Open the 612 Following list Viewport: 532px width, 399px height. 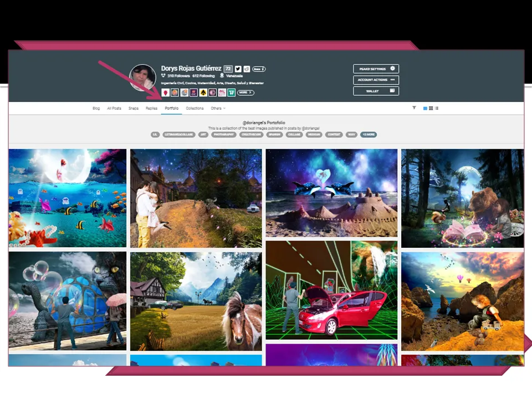pyautogui.click(x=203, y=76)
